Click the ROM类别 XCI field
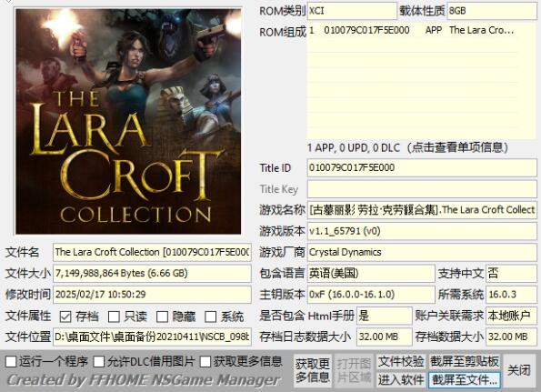 (x=352, y=11)
